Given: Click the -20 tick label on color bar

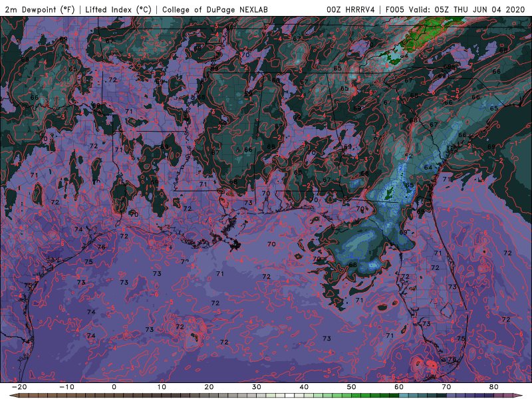Looking at the screenshot, I should click(x=19, y=387).
